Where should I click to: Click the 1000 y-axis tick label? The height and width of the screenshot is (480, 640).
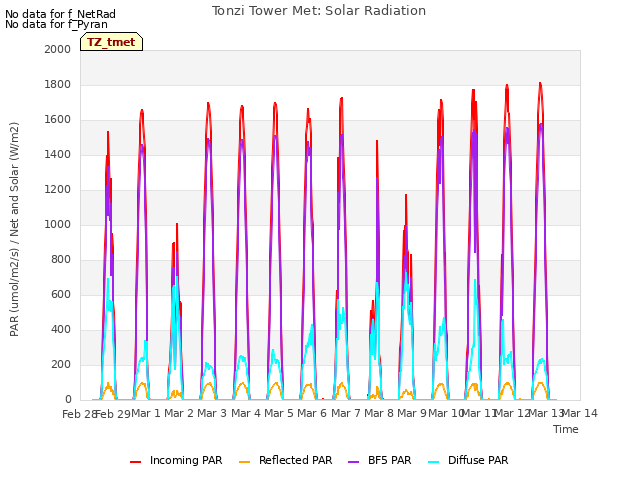58,224
